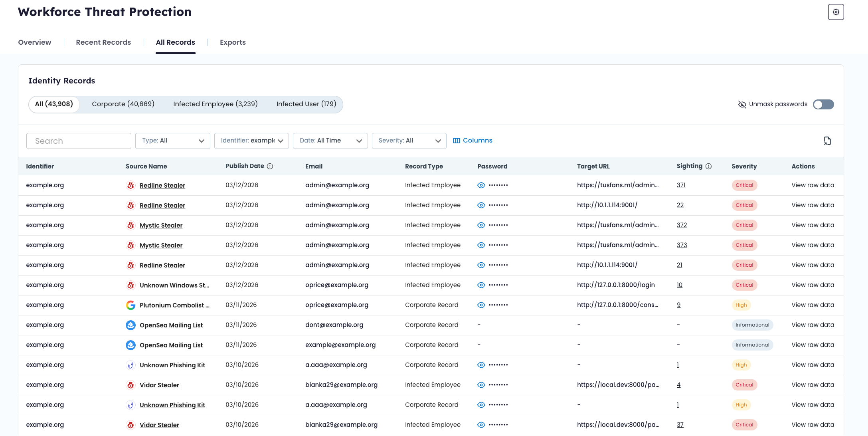Click Publish Date info icon
Viewport: 868px width, 436px height.
(270, 166)
